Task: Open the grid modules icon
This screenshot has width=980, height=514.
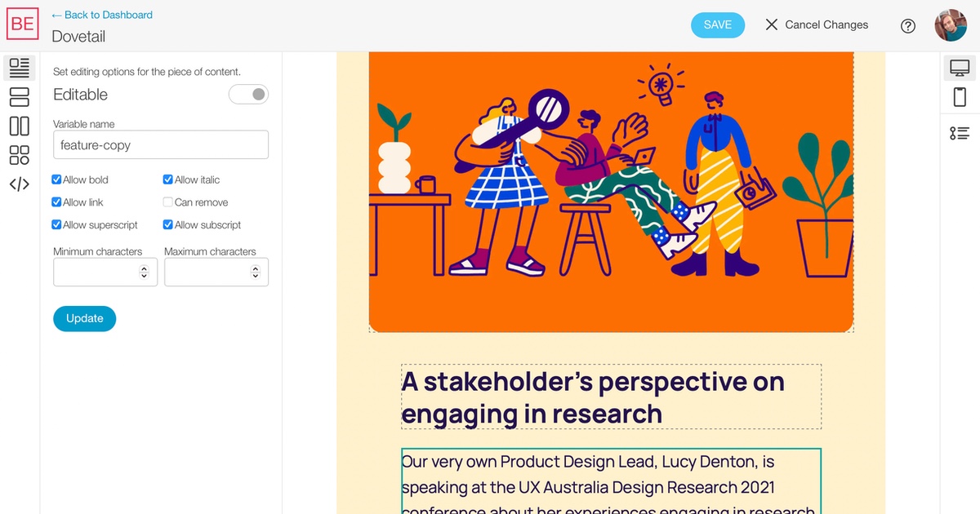Action: tap(20, 155)
